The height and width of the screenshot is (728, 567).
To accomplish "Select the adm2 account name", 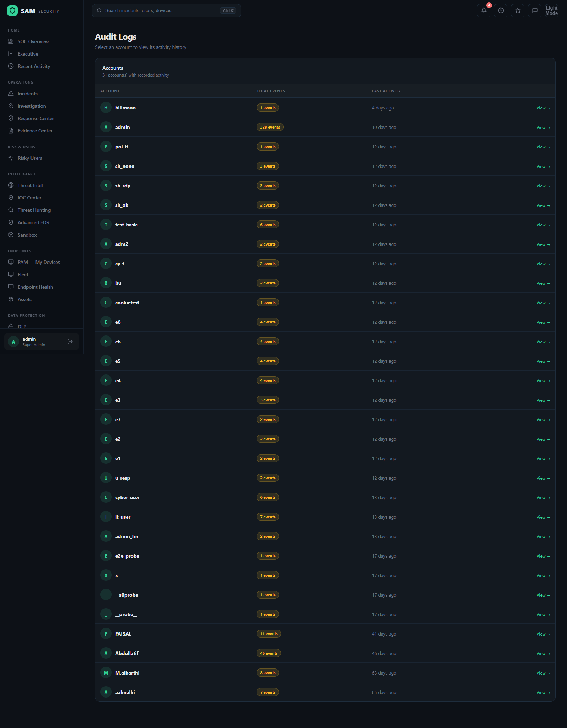I will (122, 244).
